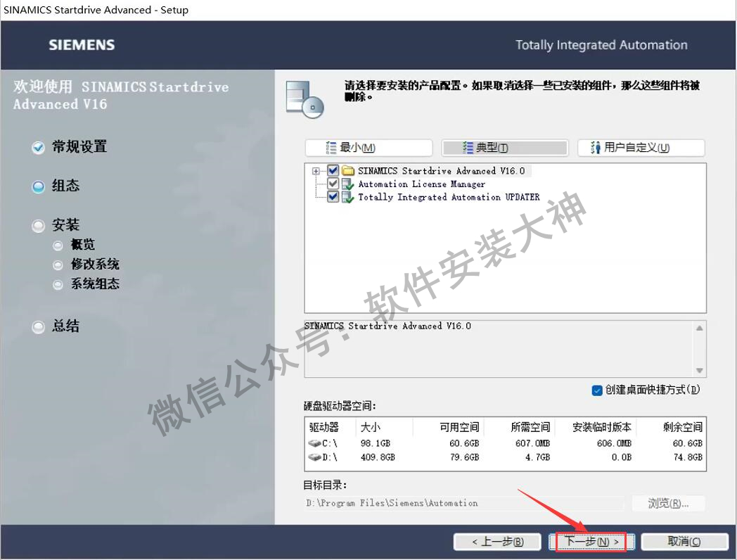The width and height of the screenshot is (737, 560).
Task: Select the Automation License Manager tree label
Action: (421, 184)
